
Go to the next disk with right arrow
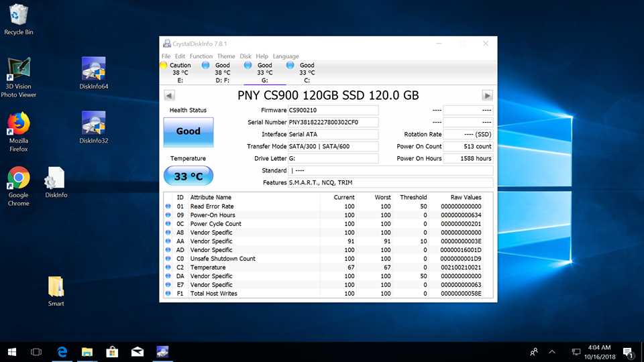(x=488, y=96)
